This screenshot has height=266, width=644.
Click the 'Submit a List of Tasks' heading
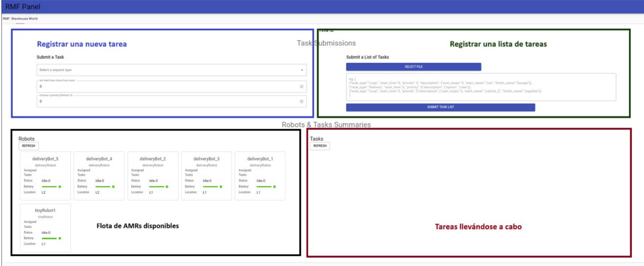(368, 57)
